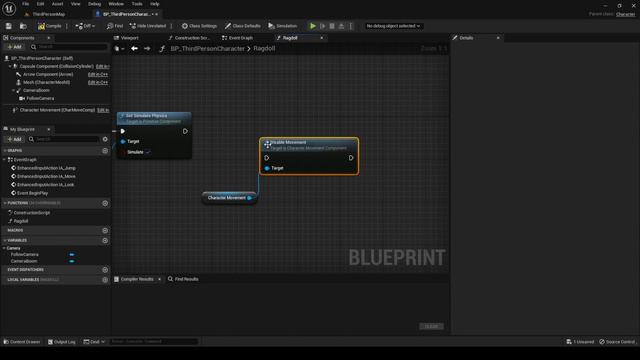Open the play options three-dot menu

pos(351,26)
